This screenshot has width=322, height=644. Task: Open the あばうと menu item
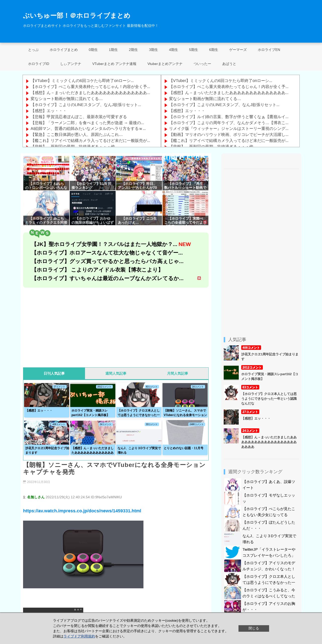(229, 64)
